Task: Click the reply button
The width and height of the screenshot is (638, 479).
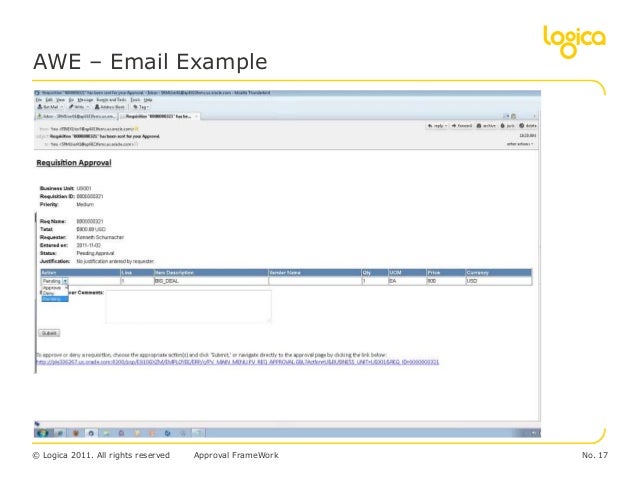Action: (x=437, y=126)
